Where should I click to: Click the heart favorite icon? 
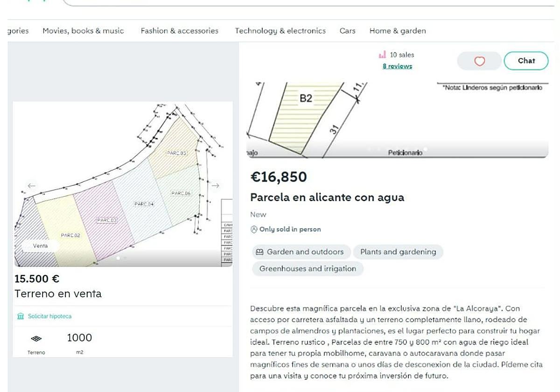pyautogui.click(x=479, y=61)
